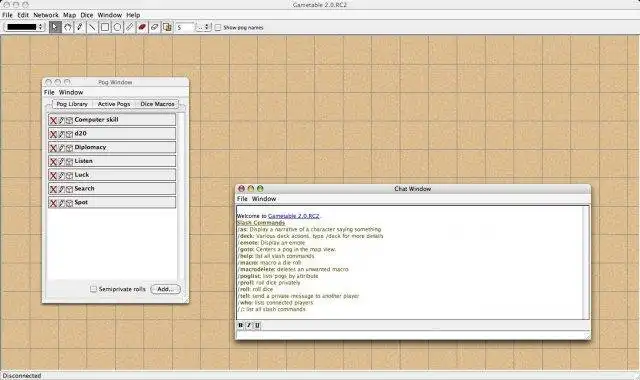Screen dimensions: 640x380
Task: Select the Hand pan tool
Action: coord(68,27)
